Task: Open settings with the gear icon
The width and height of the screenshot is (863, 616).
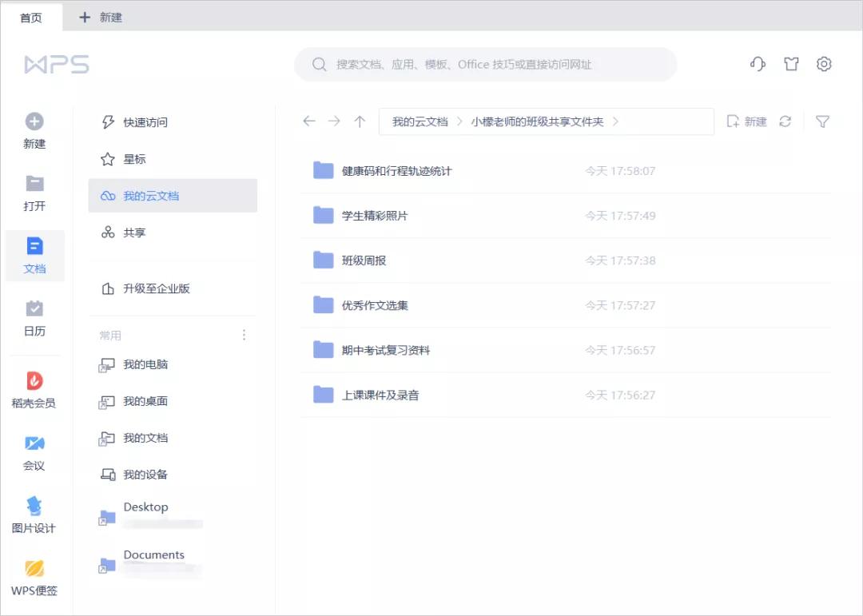Action: 824,64
